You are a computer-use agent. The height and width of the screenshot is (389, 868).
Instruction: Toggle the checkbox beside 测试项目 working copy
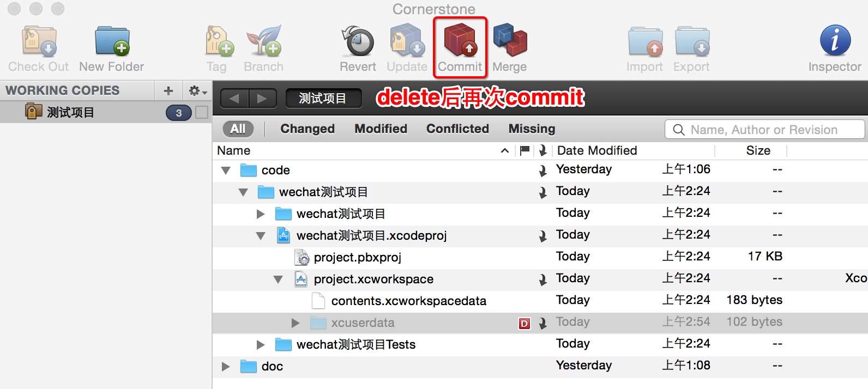tap(202, 112)
